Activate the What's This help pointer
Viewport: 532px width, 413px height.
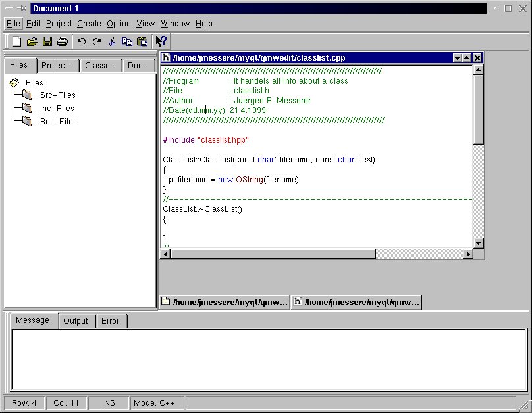point(161,41)
